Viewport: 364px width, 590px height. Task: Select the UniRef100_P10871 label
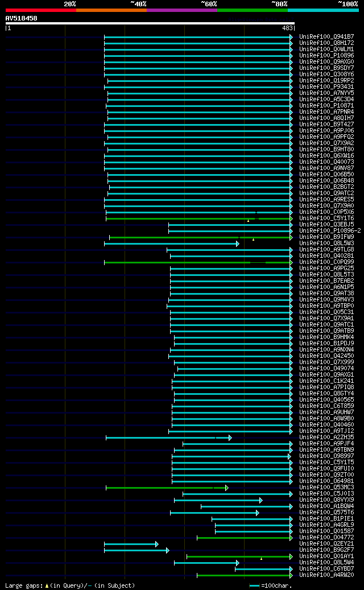tap(326, 105)
